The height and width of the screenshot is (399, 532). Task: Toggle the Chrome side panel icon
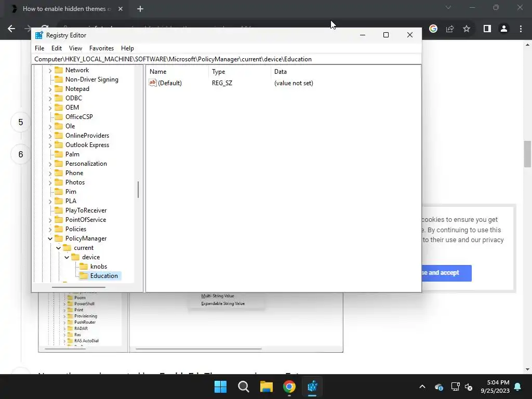[487, 29]
